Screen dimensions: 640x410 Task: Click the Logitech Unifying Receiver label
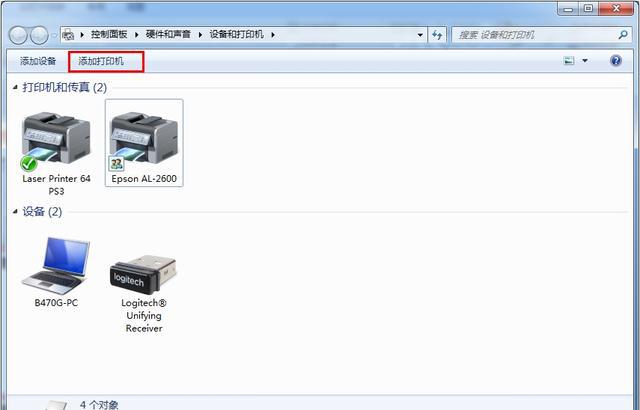point(144,316)
